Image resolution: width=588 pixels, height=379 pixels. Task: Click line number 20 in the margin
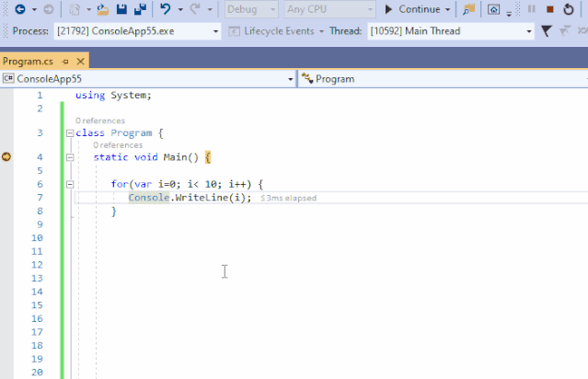click(37, 373)
